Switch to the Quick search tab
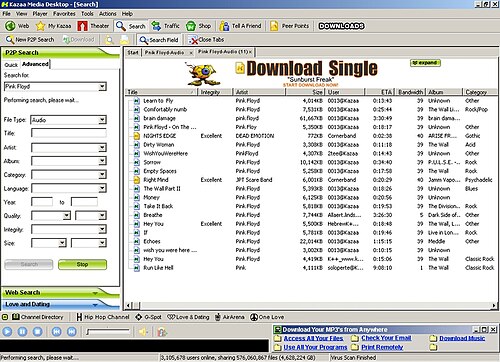The height and width of the screenshot is (362, 500). tap(11, 65)
